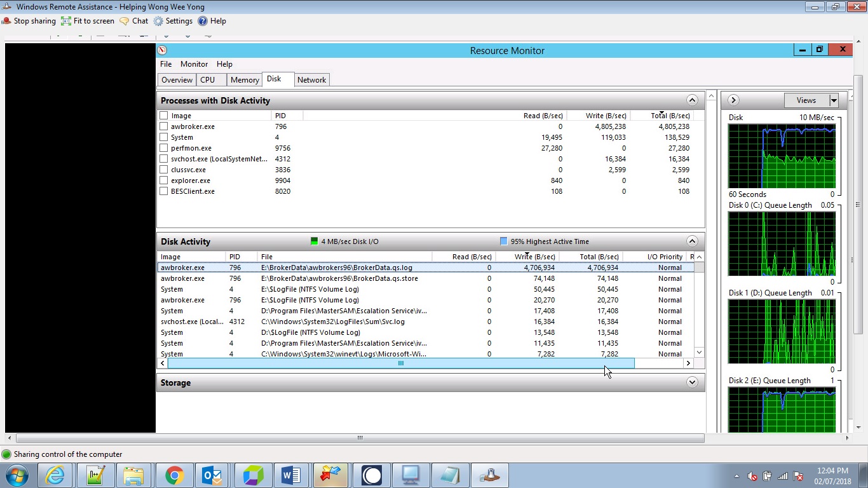Collapse the graphs pane with arrow button

(x=733, y=100)
